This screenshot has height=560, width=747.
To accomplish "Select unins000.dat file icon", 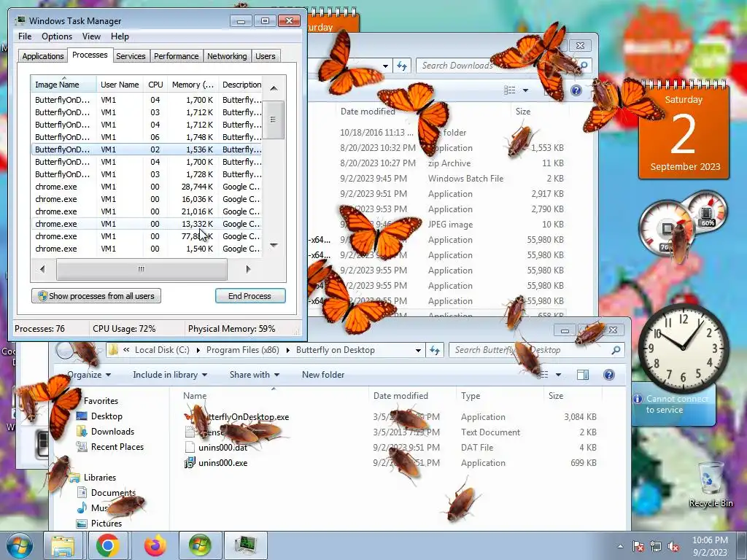I will [190, 448].
